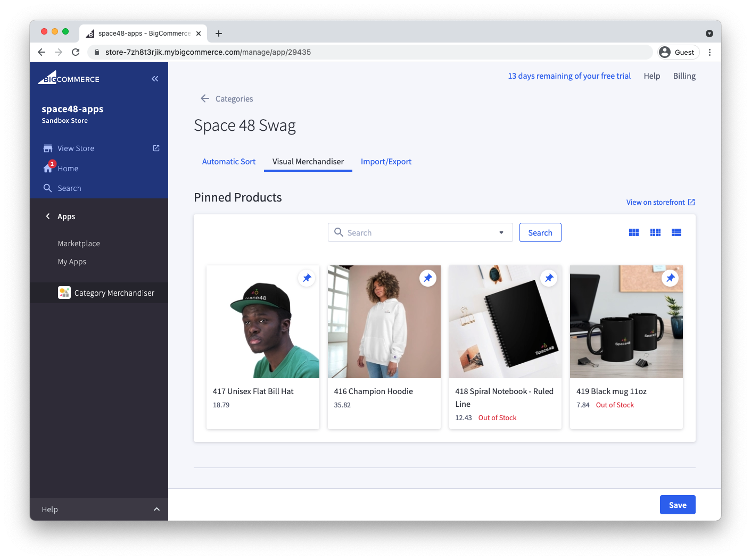
Task: Switch to large grid view
Action: [x=634, y=232]
